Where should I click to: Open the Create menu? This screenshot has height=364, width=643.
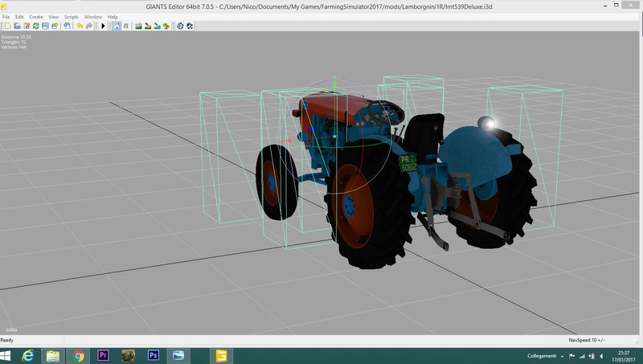tap(36, 16)
